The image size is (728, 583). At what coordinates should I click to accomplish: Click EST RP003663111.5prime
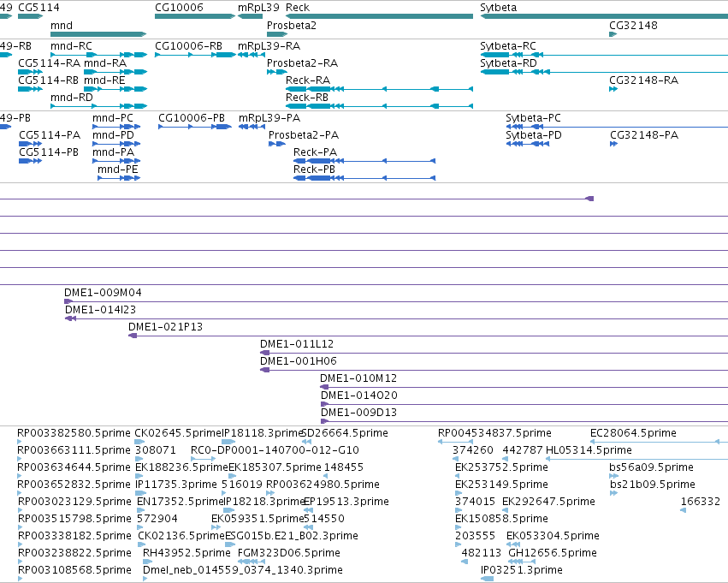tap(74, 450)
